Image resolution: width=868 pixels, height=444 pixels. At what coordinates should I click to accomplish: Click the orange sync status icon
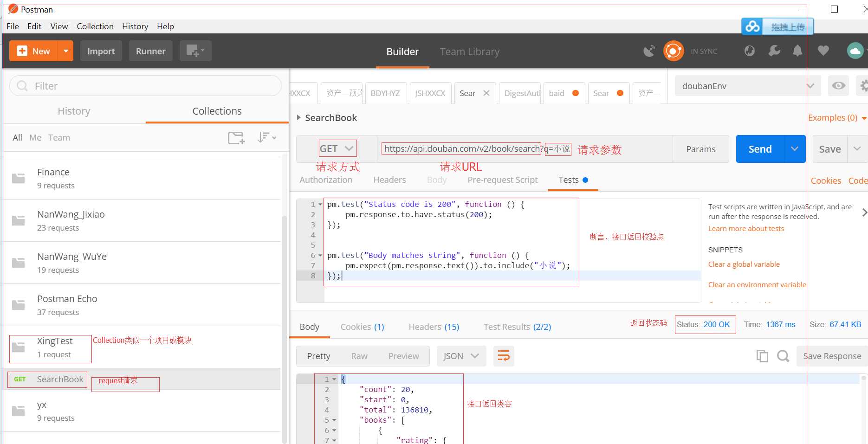pyautogui.click(x=674, y=51)
